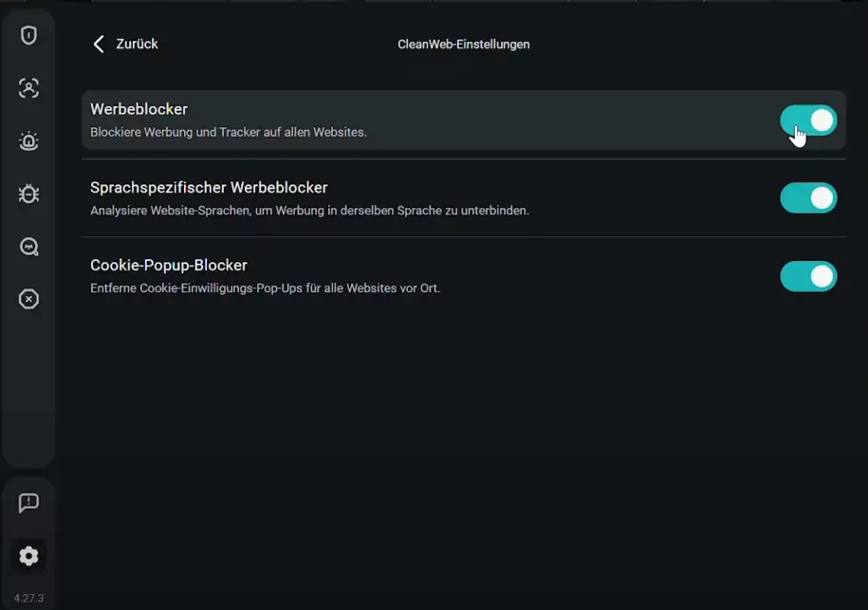Click the back chevron arrow
Screen dimensions: 868x610
[98, 44]
